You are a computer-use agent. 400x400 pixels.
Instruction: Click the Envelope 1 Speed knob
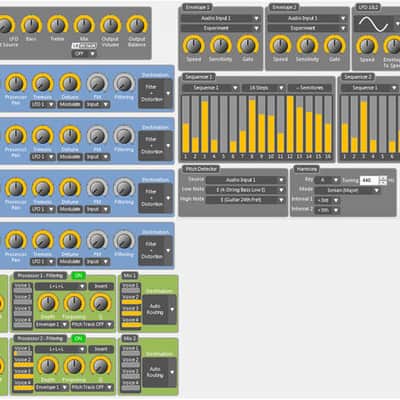(x=194, y=45)
